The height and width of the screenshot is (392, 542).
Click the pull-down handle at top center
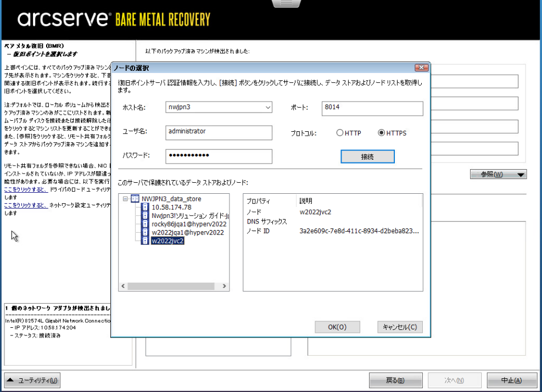[x=287, y=3]
